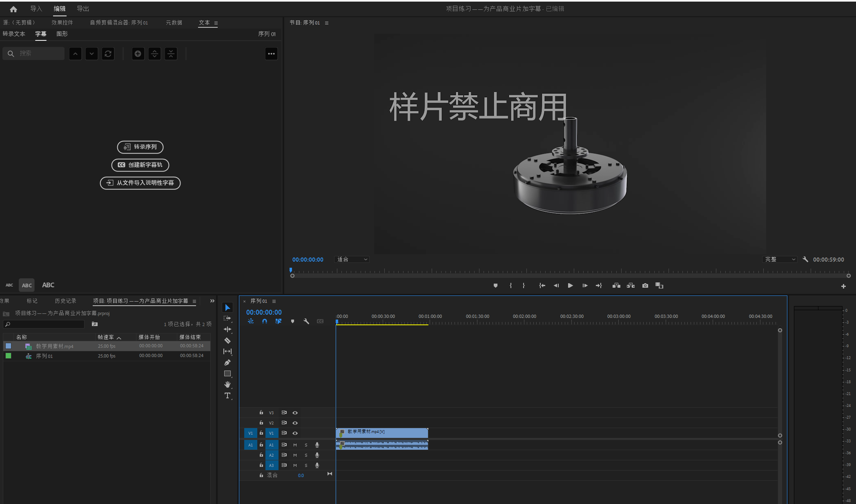Select the Type tool
Viewport: 856px width, 504px height.
(227, 395)
